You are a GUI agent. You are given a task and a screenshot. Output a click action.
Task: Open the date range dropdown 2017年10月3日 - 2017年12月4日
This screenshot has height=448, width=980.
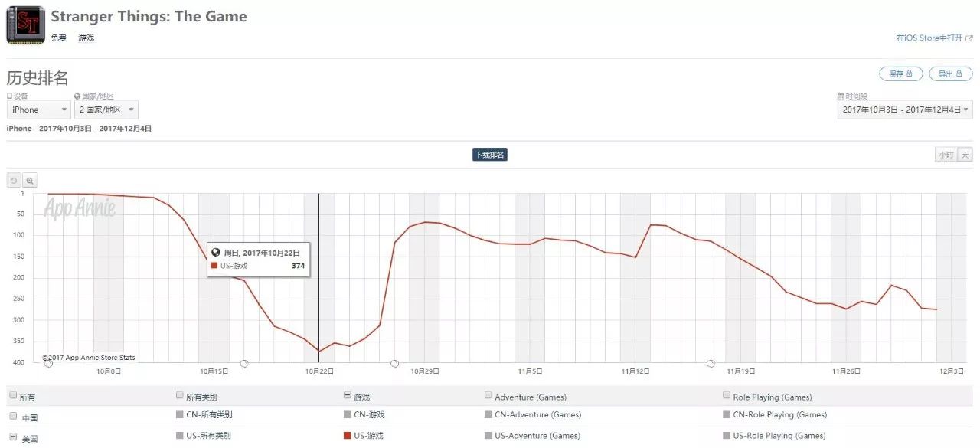[905, 110]
